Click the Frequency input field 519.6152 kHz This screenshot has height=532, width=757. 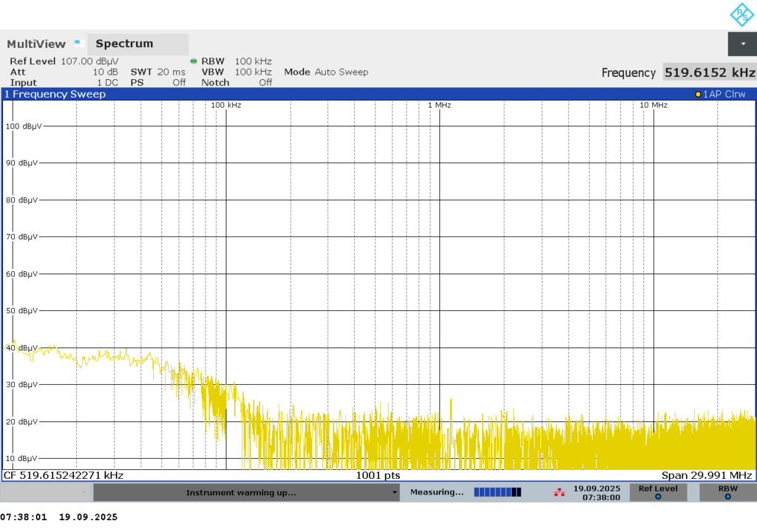click(709, 72)
